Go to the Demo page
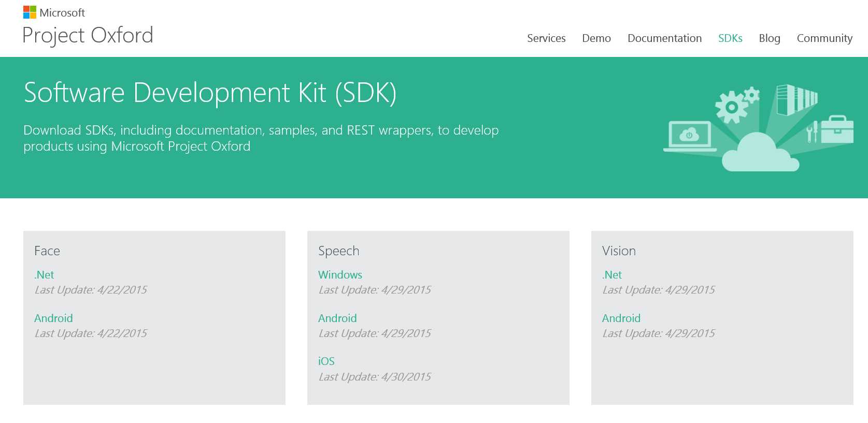868x423 pixels. [596, 38]
